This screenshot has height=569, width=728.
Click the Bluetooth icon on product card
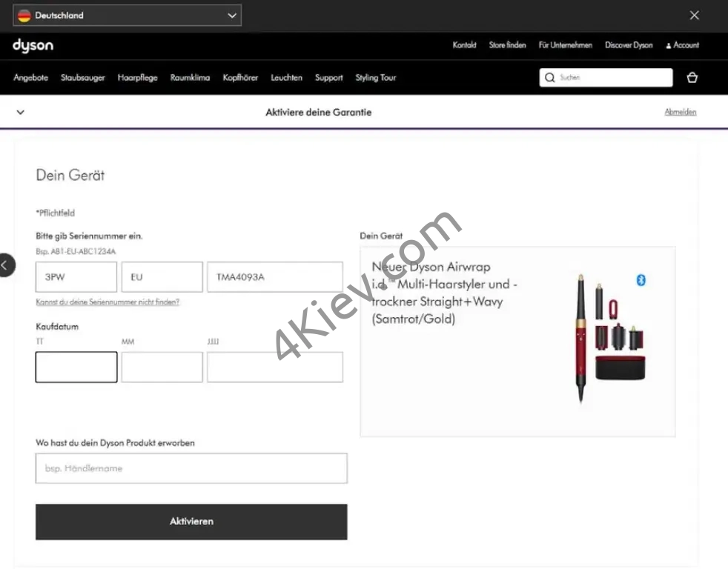point(641,280)
